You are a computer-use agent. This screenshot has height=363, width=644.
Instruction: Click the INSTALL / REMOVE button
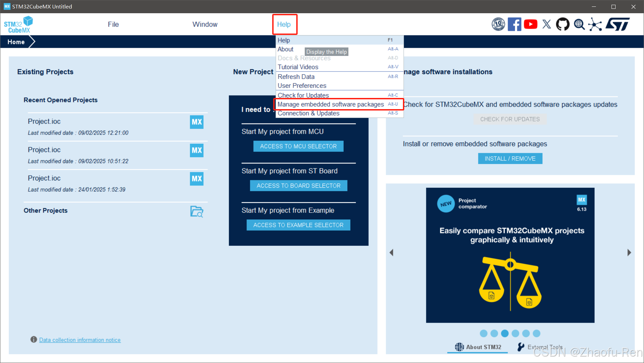coord(510,159)
